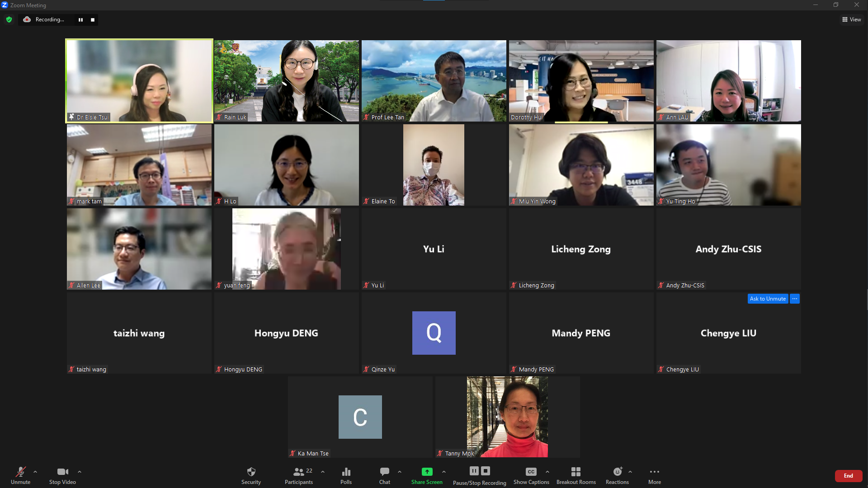Expand Share Screen options arrow
Image resolution: width=868 pixels, height=488 pixels.
[x=444, y=472]
